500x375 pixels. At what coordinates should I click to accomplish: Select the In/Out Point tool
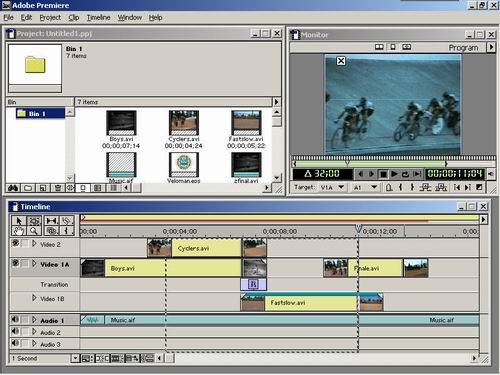[x=67, y=230]
